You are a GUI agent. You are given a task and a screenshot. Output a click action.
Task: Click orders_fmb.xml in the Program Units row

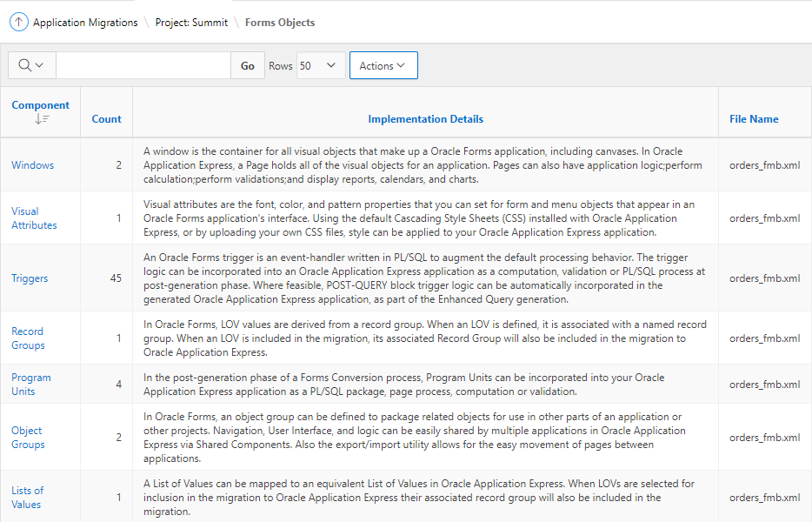pyautogui.click(x=764, y=385)
